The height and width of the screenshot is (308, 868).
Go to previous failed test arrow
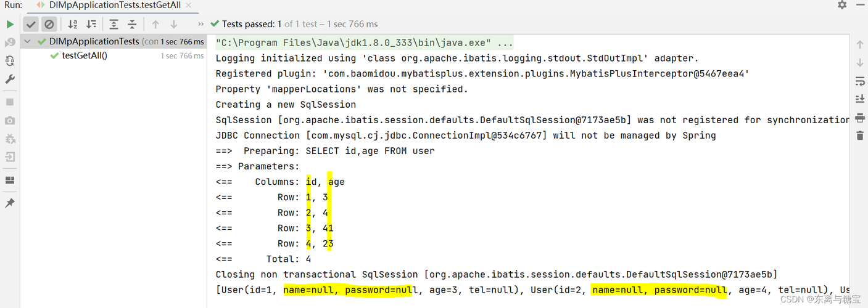point(155,24)
